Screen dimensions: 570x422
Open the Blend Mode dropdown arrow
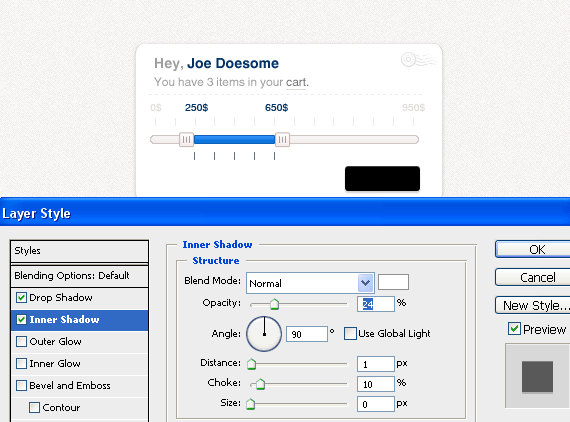[366, 283]
